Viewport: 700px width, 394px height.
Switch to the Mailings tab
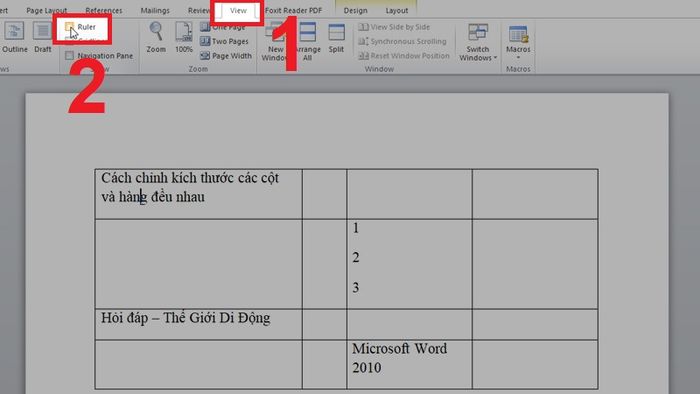tap(155, 10)
